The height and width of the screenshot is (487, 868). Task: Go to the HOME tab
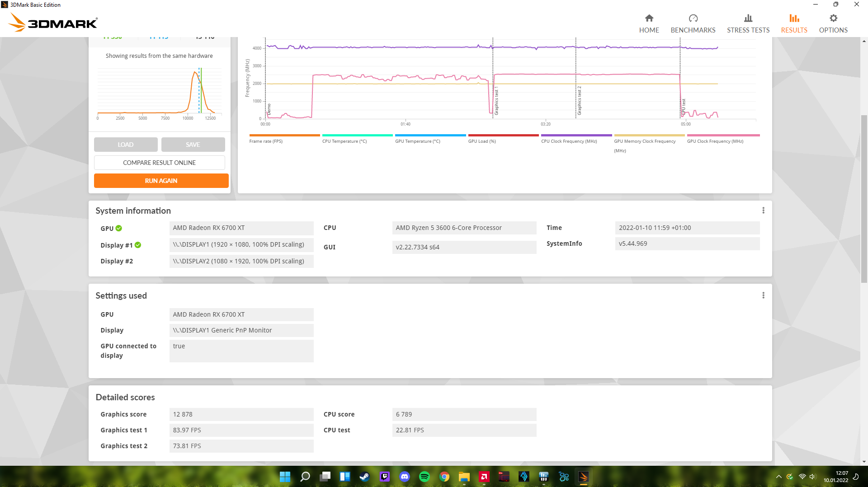[649, 23]
